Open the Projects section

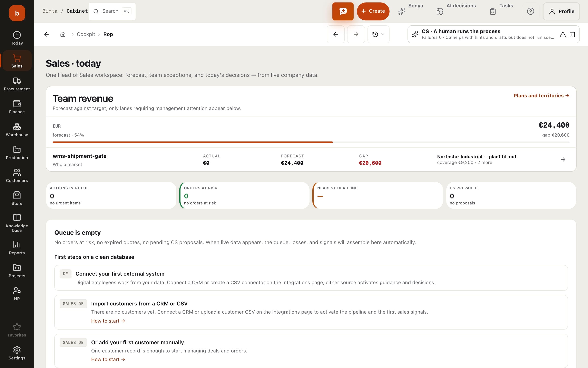[x=17, y=271]
